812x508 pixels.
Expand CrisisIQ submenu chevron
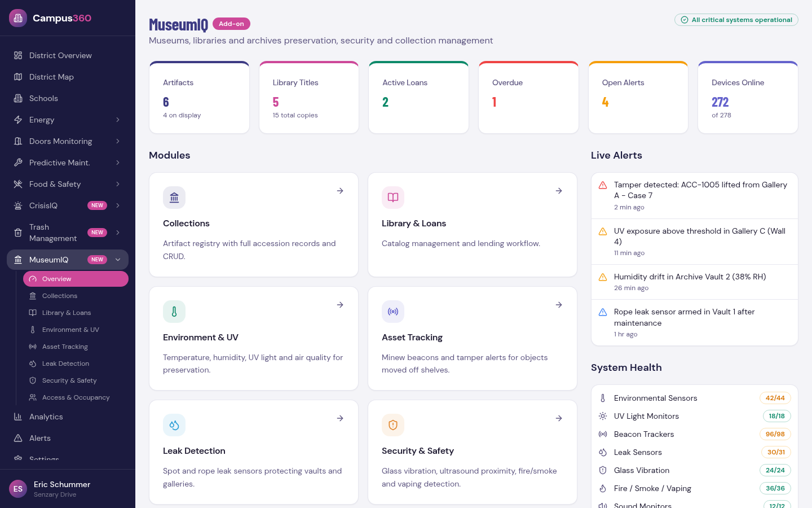click(118, 205)
